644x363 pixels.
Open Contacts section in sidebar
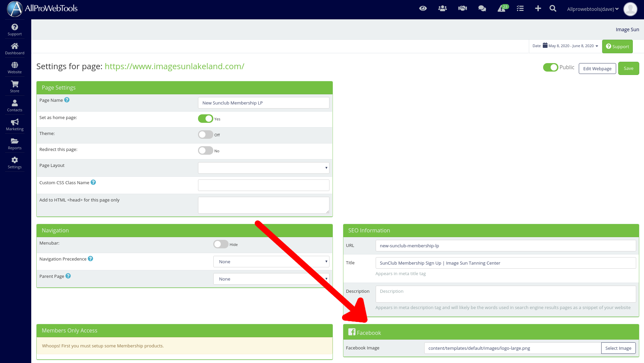tap(15, 106)
